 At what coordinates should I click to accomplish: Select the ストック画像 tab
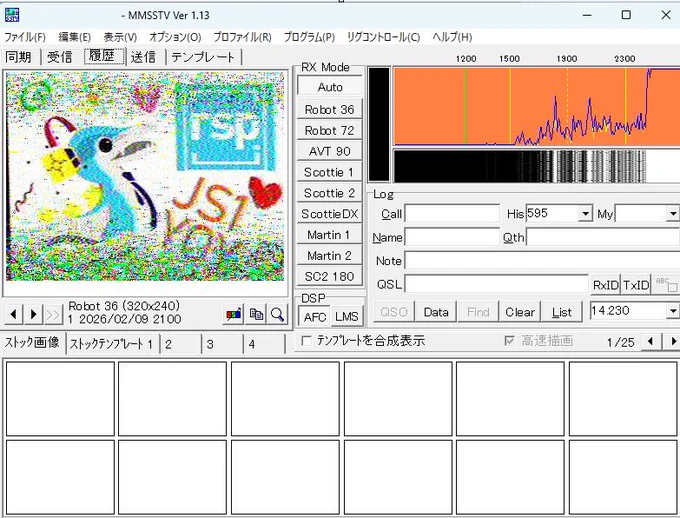click(x=32, y=343)
